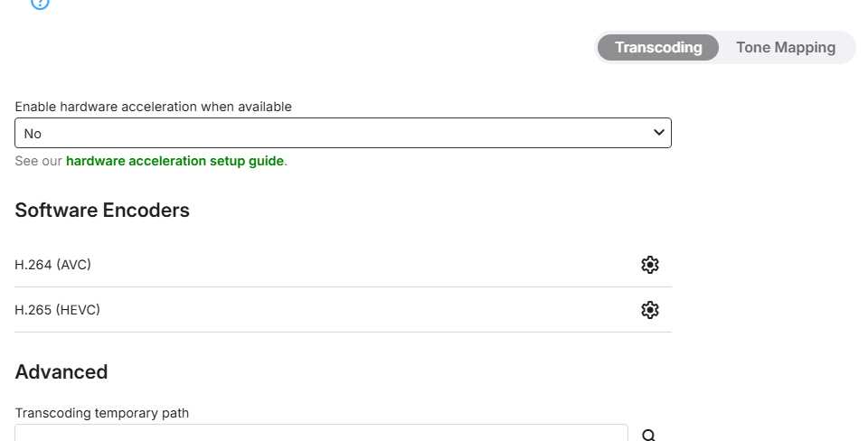Viewport: 868px width, 441px height.
Task: Open H.264 (AVC) encoder settings gear
Action: tap(649, 265)
